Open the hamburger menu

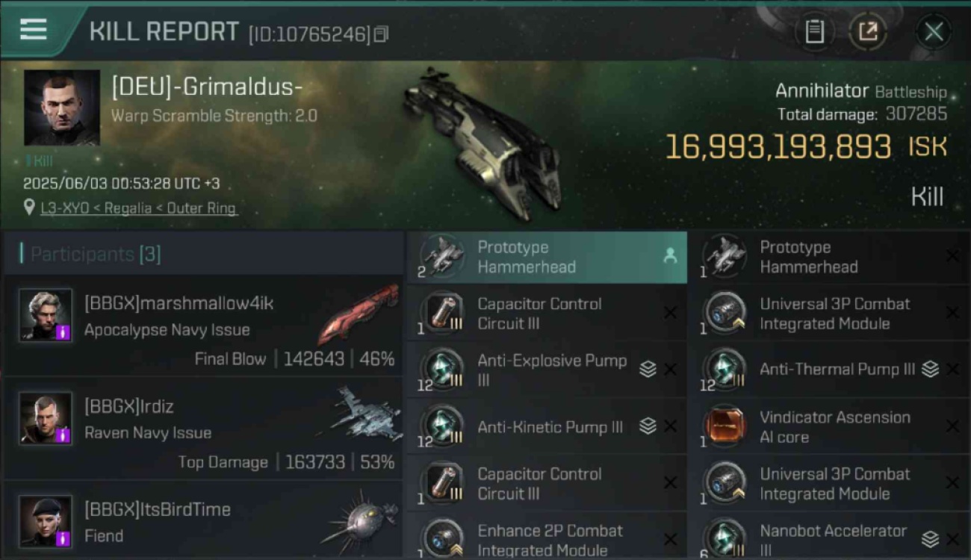click(33, 29)
